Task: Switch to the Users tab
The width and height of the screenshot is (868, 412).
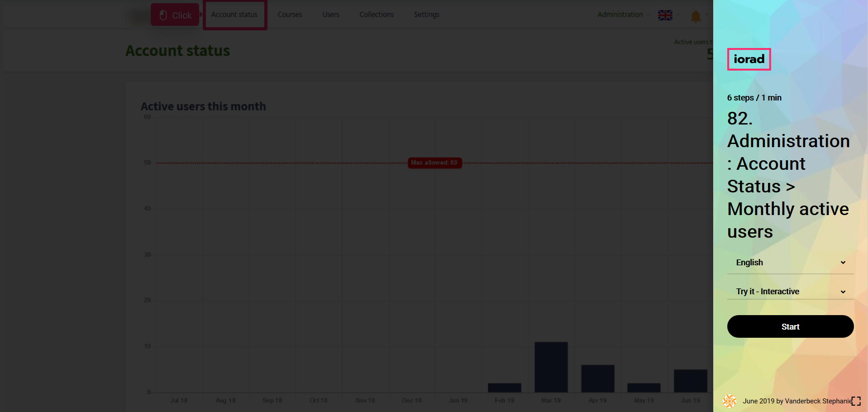Action: [x=330, y=15]
